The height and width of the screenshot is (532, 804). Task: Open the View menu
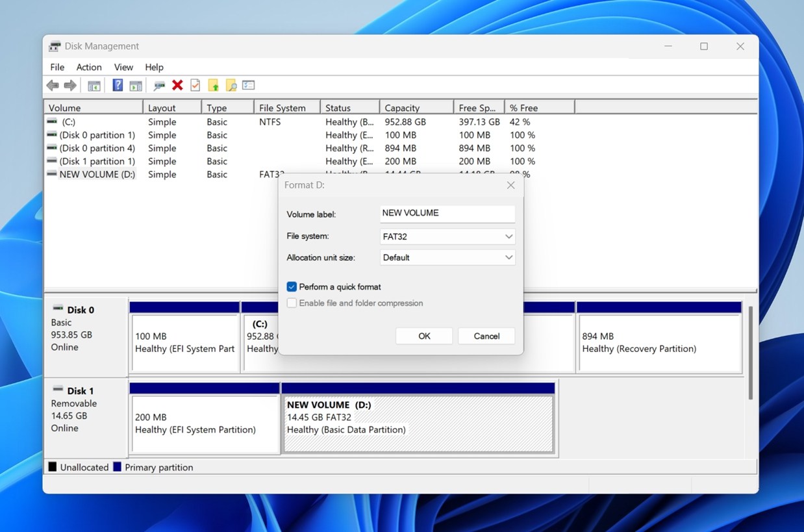click(123, 67)
